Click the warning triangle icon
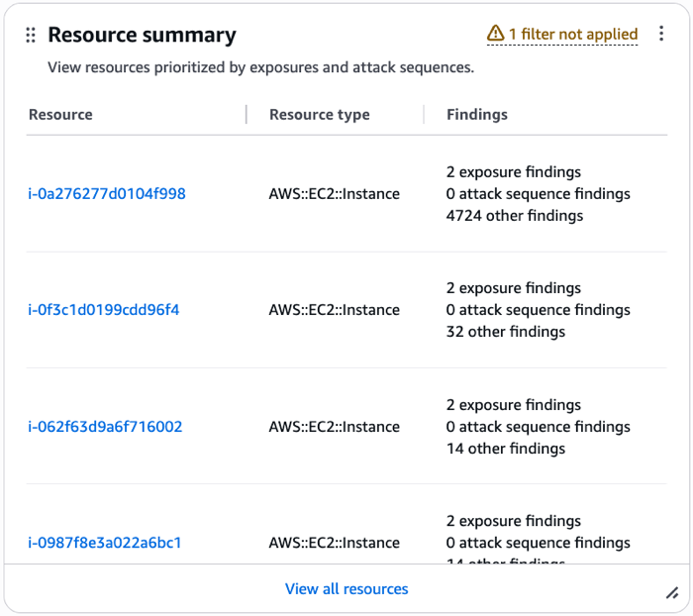 click(x=495, y=35)
